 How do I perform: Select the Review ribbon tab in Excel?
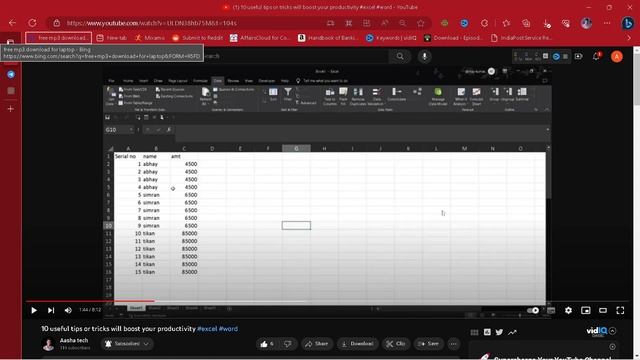click(233, 81)
